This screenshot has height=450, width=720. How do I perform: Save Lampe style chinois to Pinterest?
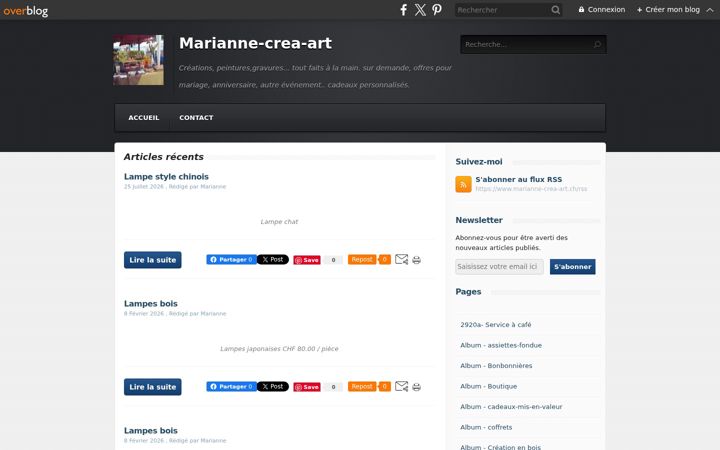pyautogui.click(x=307, y=260)
